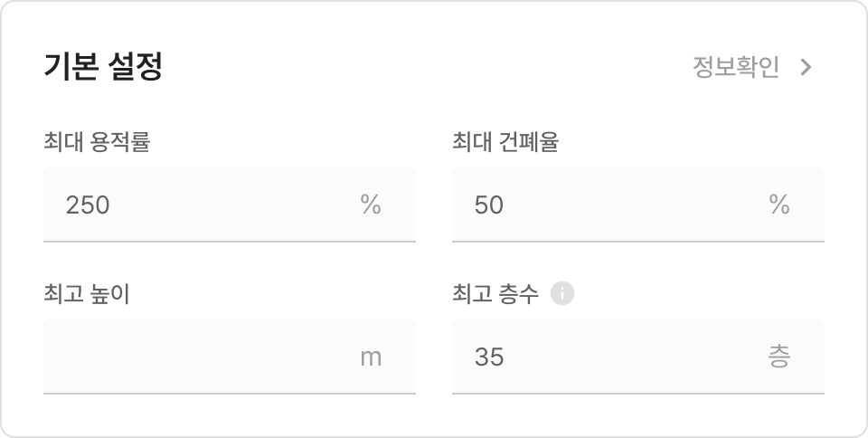Click the 최대 용적률 label

click(x=96, y=142)
